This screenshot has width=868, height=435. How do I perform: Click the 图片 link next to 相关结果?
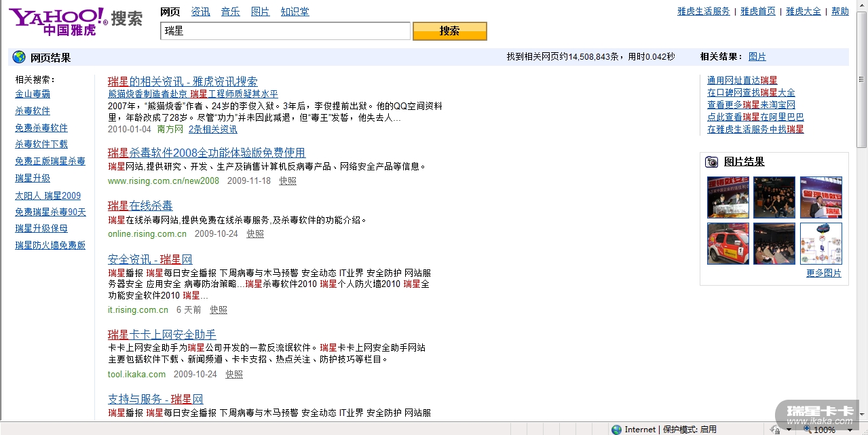click(x=757, y=57)
